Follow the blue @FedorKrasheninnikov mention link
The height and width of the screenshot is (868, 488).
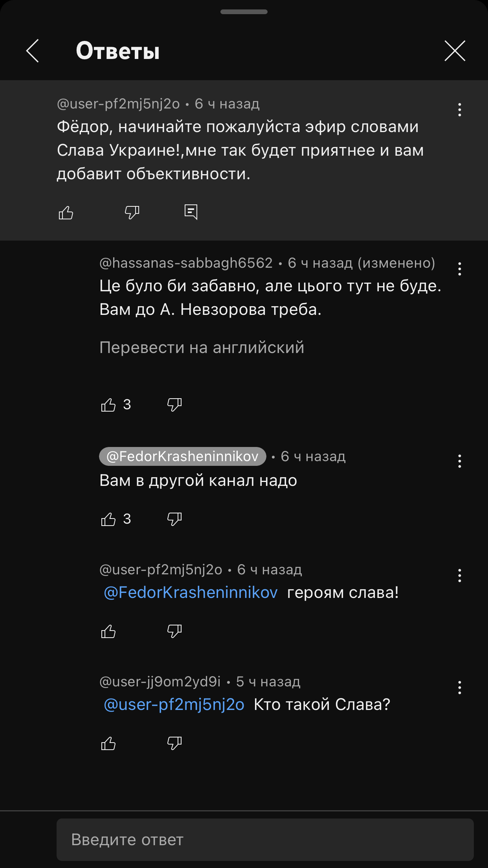click(x=191, y=592)
